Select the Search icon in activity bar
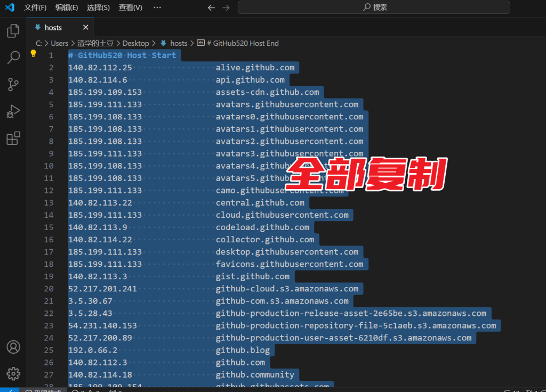Image resolution: width=546 pixels, height=392 pixels. point(13,58)
